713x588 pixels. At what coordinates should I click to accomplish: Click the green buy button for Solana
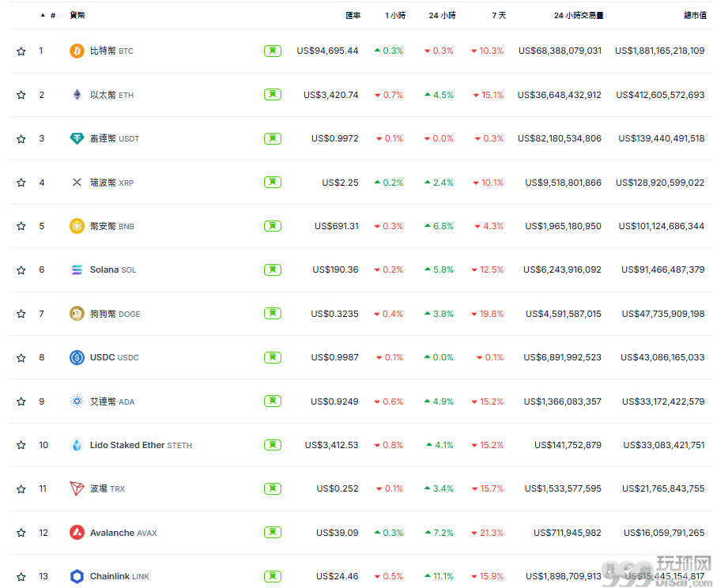(273, 269)
